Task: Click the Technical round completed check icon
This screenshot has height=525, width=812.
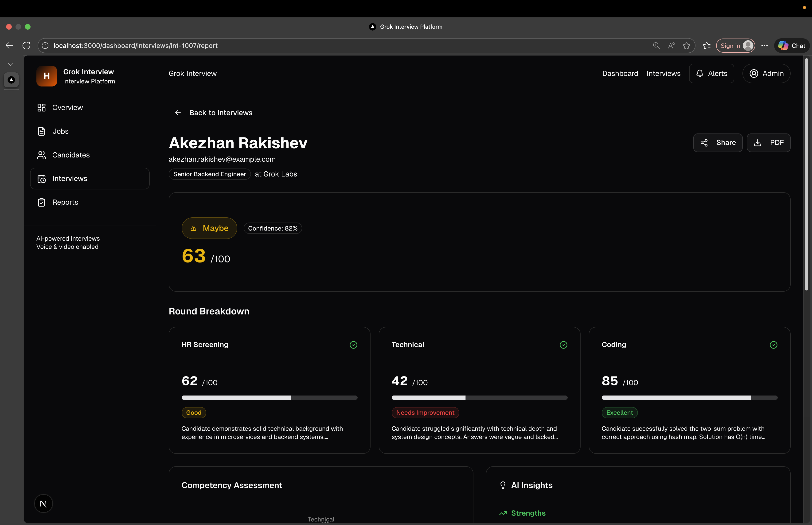Action: (563, 345)
